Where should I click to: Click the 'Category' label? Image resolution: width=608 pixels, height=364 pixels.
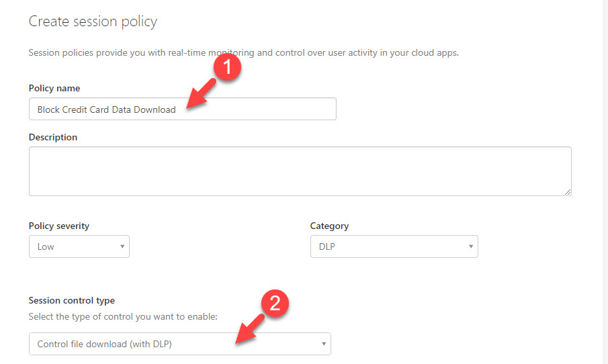point(329,226)
